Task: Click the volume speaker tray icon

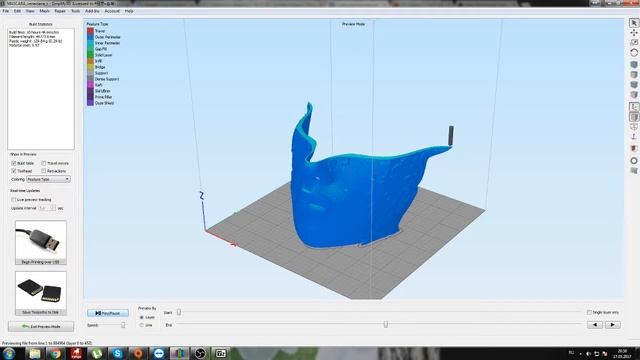Action: coord(588,353)
